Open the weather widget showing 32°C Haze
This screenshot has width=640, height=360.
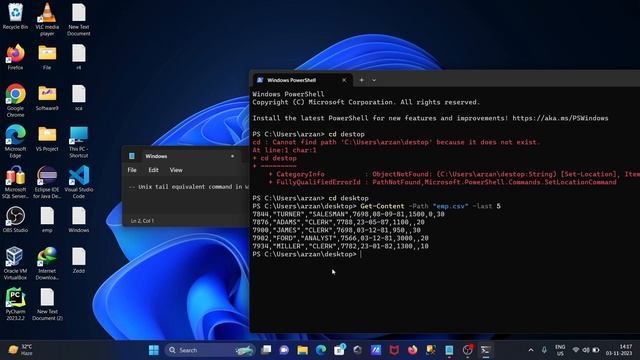[20, 350]
